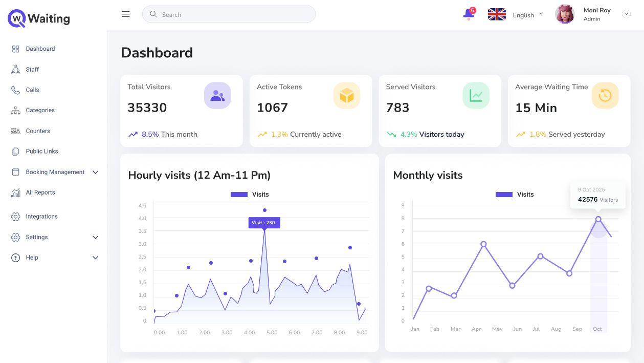Click the notification bell icon
Screen dimensions: 644x363
coord(468,14)
